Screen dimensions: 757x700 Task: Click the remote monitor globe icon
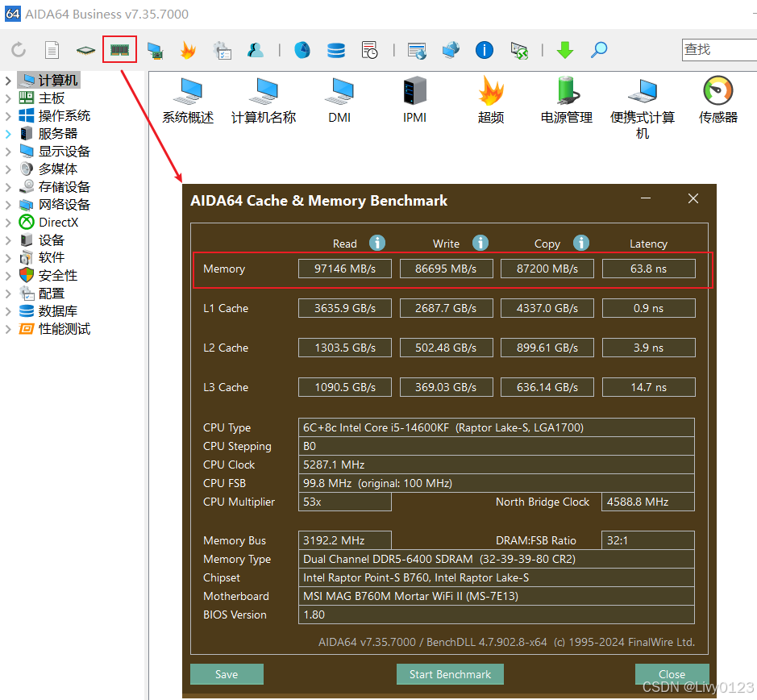click(417, 50)
